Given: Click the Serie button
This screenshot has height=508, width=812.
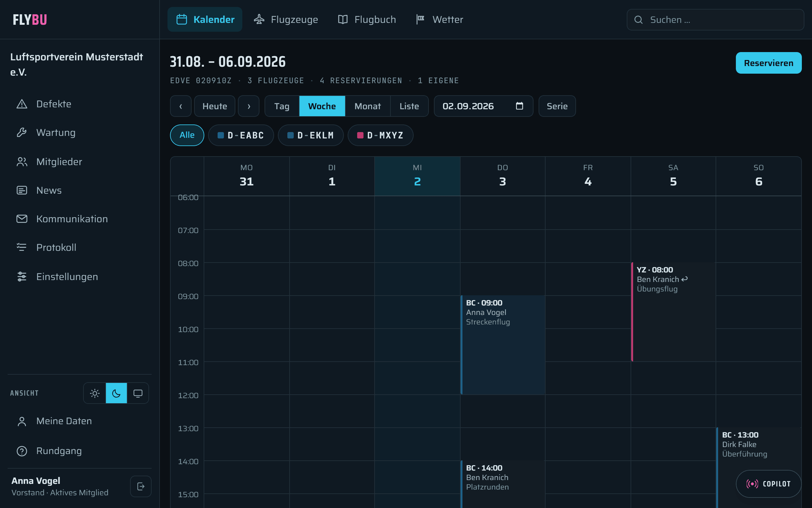Looking at the screenshot, I should pos(557,106).
